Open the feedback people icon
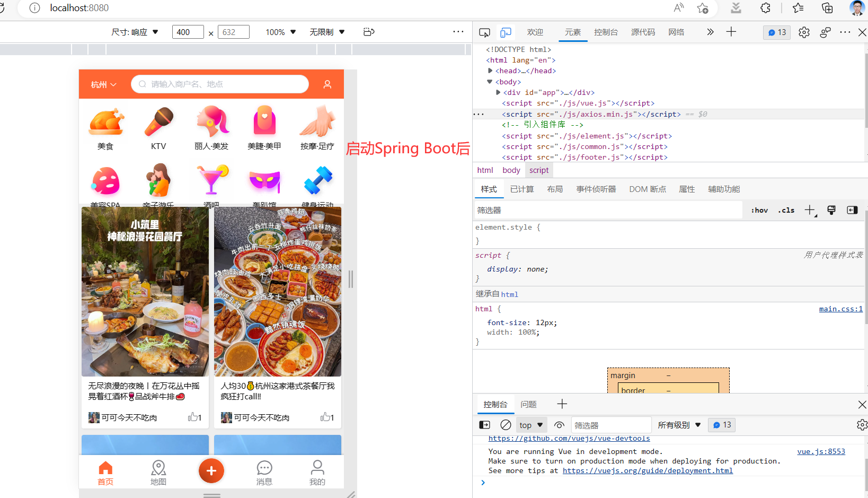The height and width of the screenshot is (498, 868). click(825, 32)
